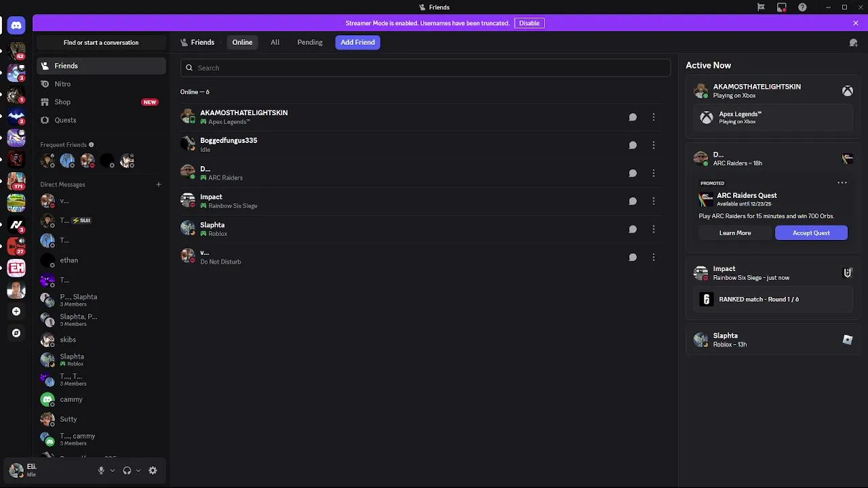Toggle headphones deafen
Viewport: 868px width, 488px height.
(127, 470)
